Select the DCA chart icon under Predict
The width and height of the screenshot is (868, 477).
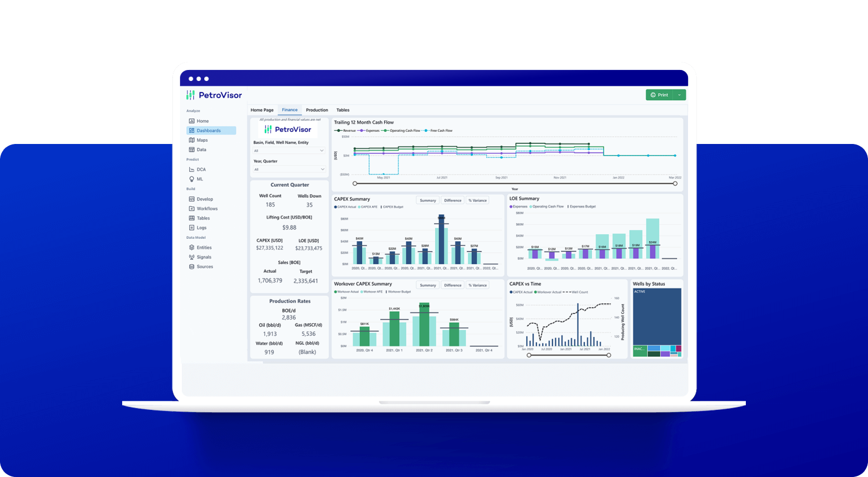tap(192, 169)
